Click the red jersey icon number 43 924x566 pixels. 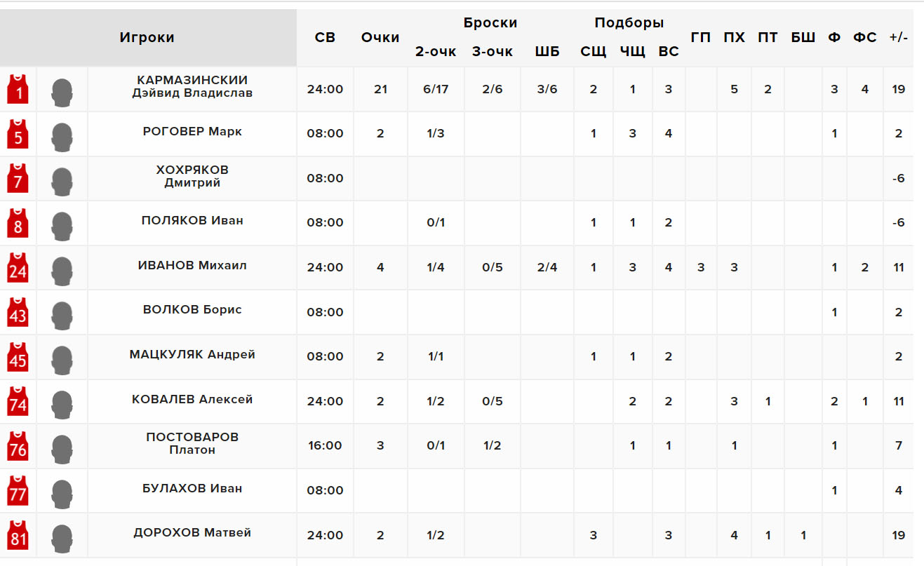coord(18,312)
